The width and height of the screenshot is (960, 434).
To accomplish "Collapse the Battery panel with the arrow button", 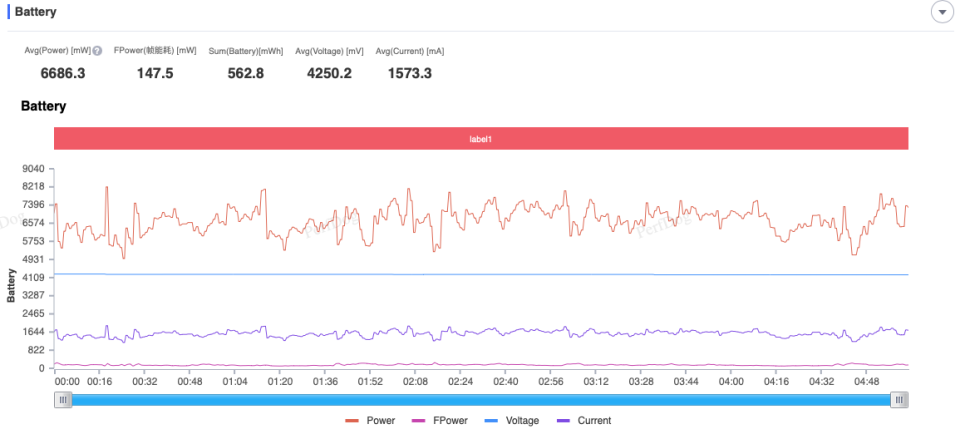I will 942,12.
